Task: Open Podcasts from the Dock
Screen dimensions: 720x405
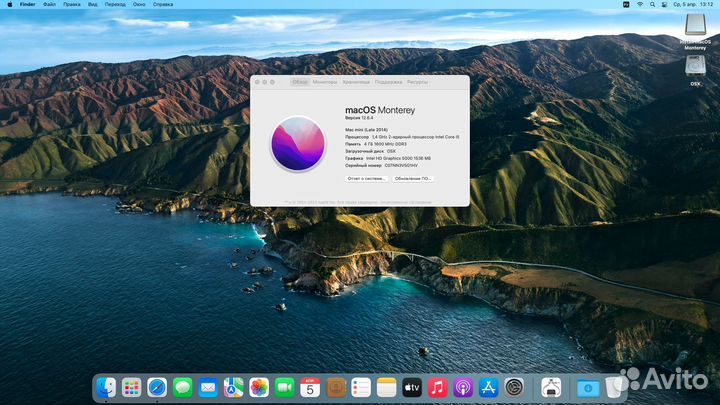Action: [463, 388]
